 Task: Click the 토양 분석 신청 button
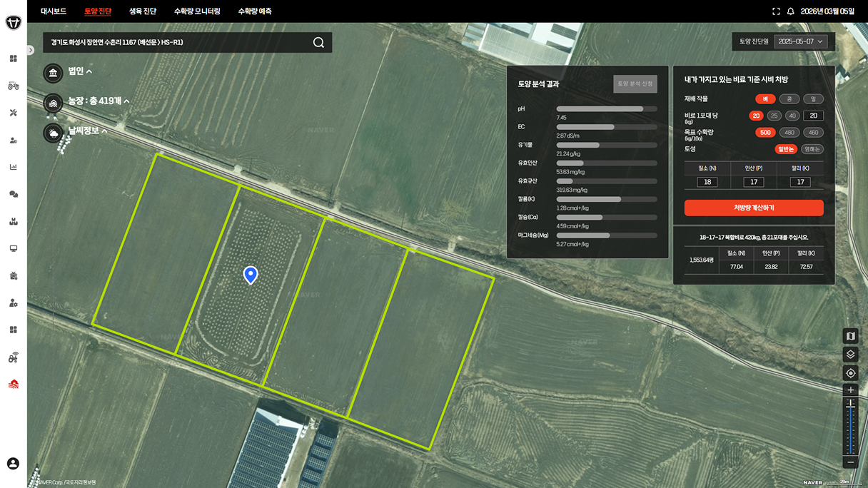pyautogui.click(x=635, y=84)
